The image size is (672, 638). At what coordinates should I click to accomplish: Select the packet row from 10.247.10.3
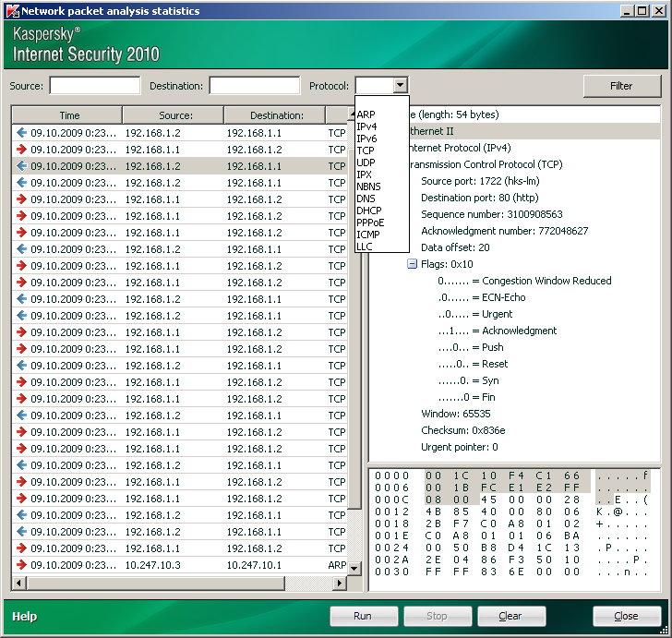180,565
